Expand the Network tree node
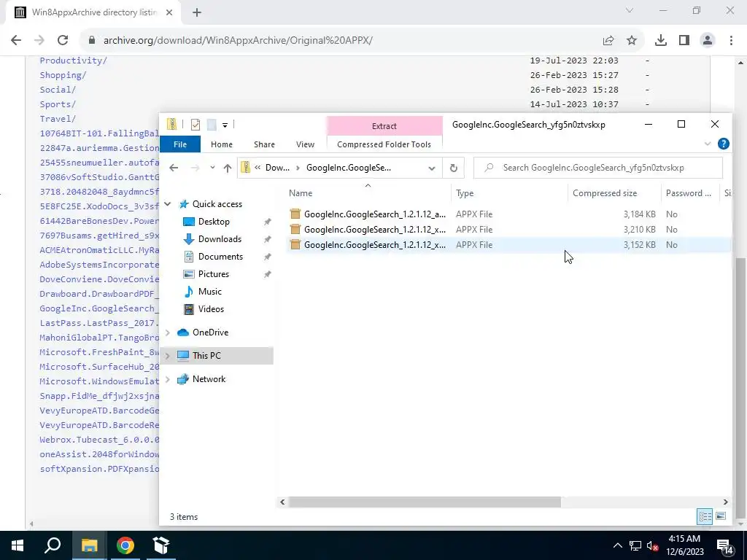 168,379
